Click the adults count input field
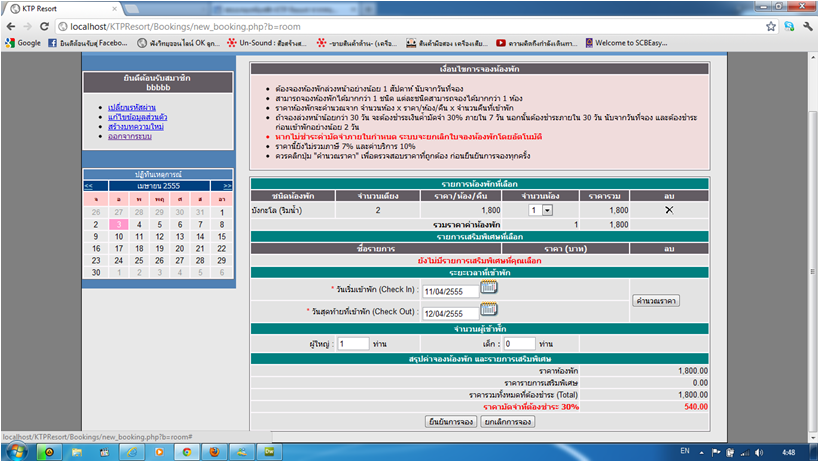The image size is (819, 462). 353,343
